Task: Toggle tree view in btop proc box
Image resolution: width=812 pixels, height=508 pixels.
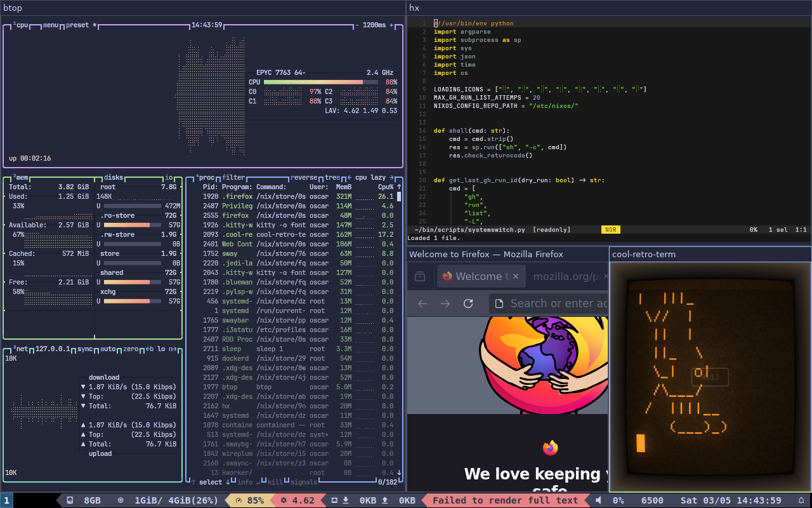Action: click(x=332, y=178)
